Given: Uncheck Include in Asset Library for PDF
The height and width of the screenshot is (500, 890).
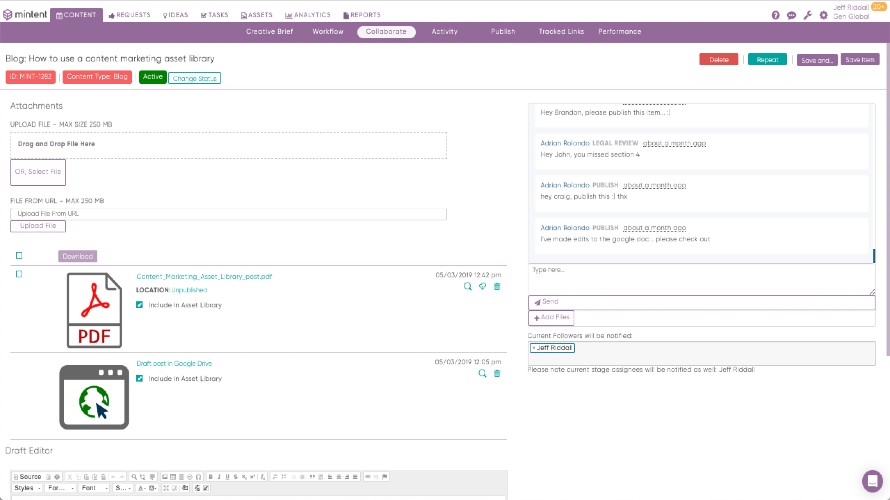Looking at the screenshot, I should (139, 305).
